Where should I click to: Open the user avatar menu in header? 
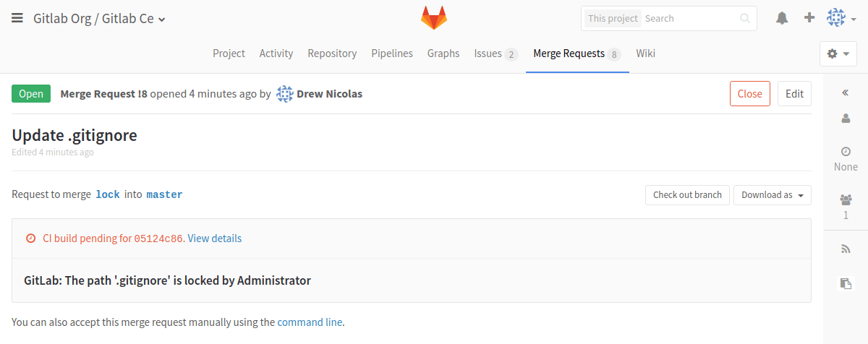(x=841, y=18)
